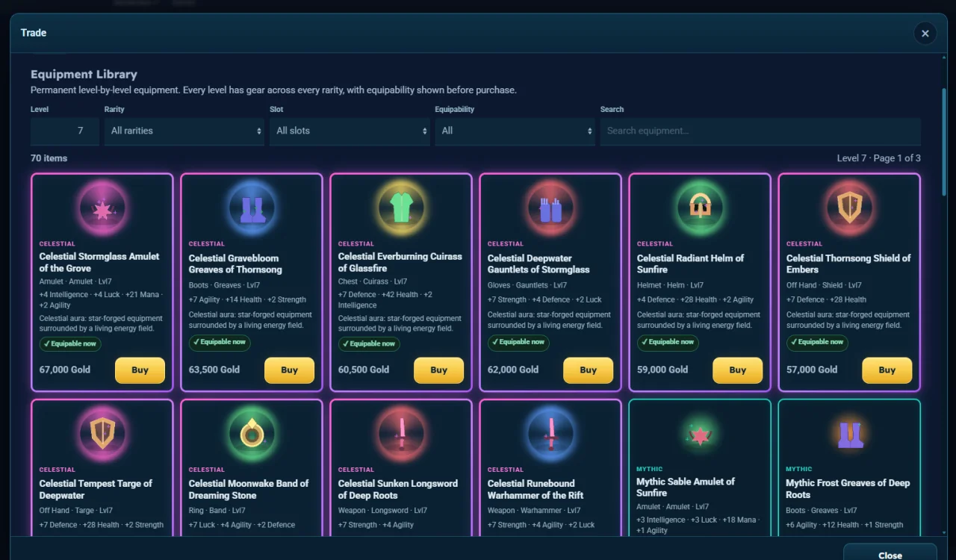Click the Celestial Gravebloom Greaves boots icon
The height and width of the screenshot is (560, 956).
[x=252, y=209]
